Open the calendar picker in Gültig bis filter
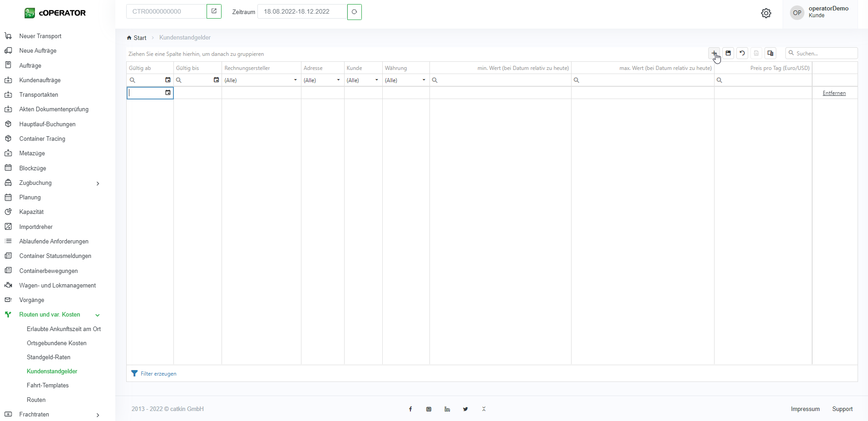 (216, 80)
